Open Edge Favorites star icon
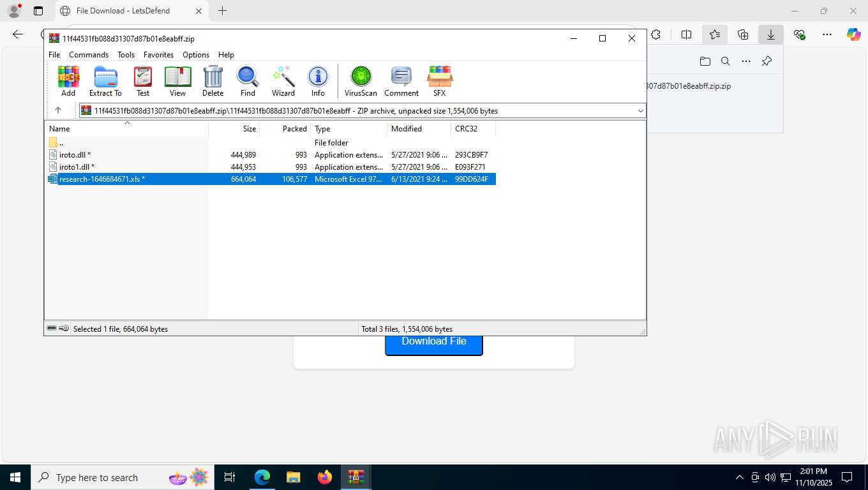 (x=715, y=34)
